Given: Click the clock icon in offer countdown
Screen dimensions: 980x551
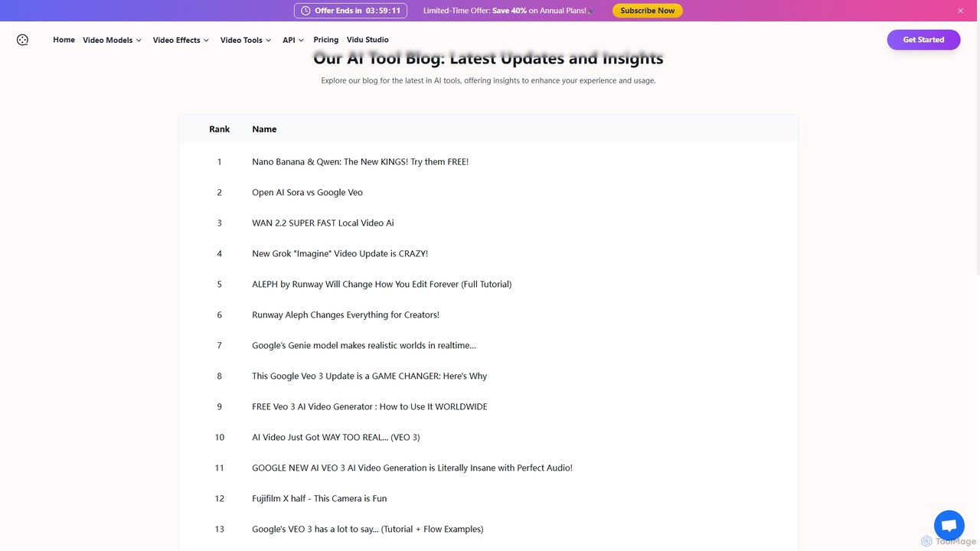Looking at the screenshot, I should [x=305, y=11].
